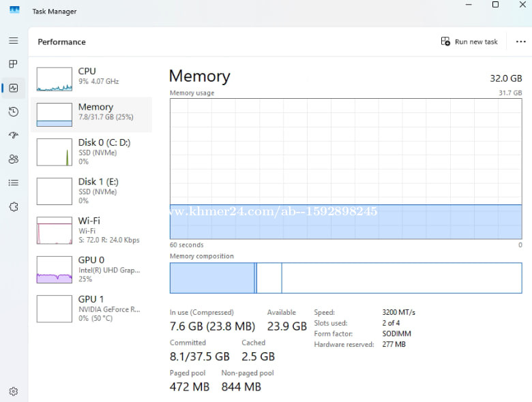
Task: Open the Services page icon
Action: pos(13,206)
